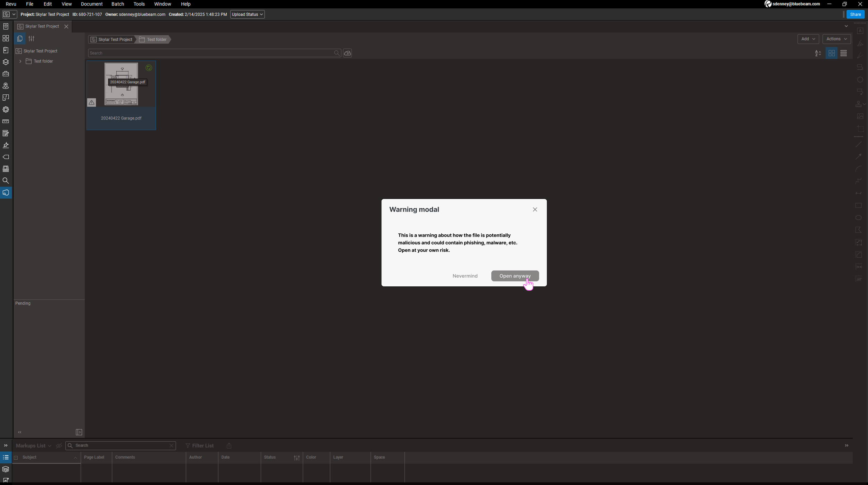Screen dimensions: 868x485
Task: Open the Layers panel icon
Action: coord(6,62)
